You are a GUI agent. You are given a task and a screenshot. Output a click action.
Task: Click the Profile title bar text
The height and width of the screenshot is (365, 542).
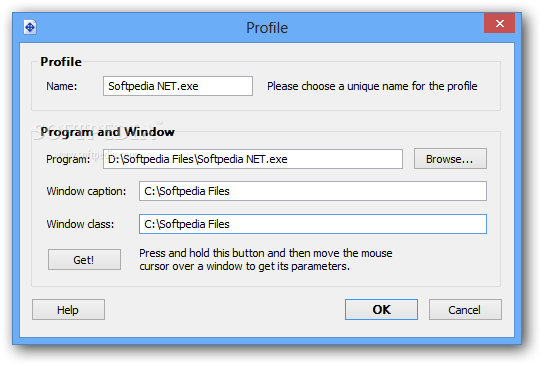[x=267, y=28]
